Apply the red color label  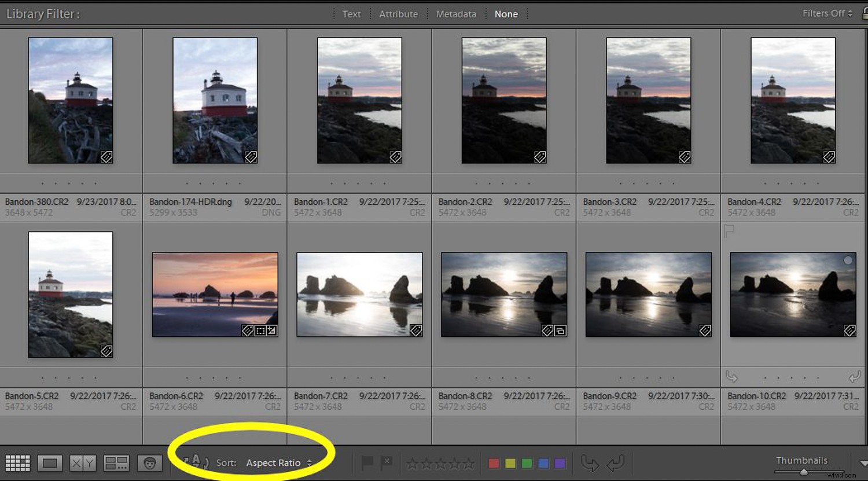pyautogui.click(x=493, y=463)
